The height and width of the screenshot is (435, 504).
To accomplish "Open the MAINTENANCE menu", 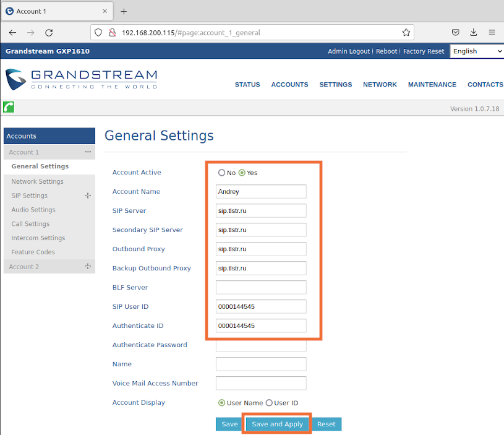I will (432, 85).
